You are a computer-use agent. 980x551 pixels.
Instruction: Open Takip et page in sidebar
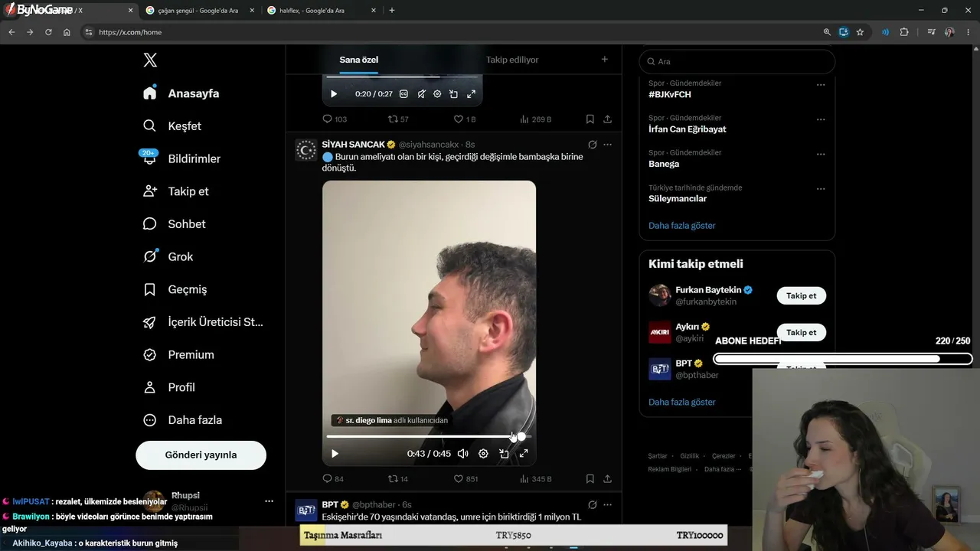click(x=175, y=191)
